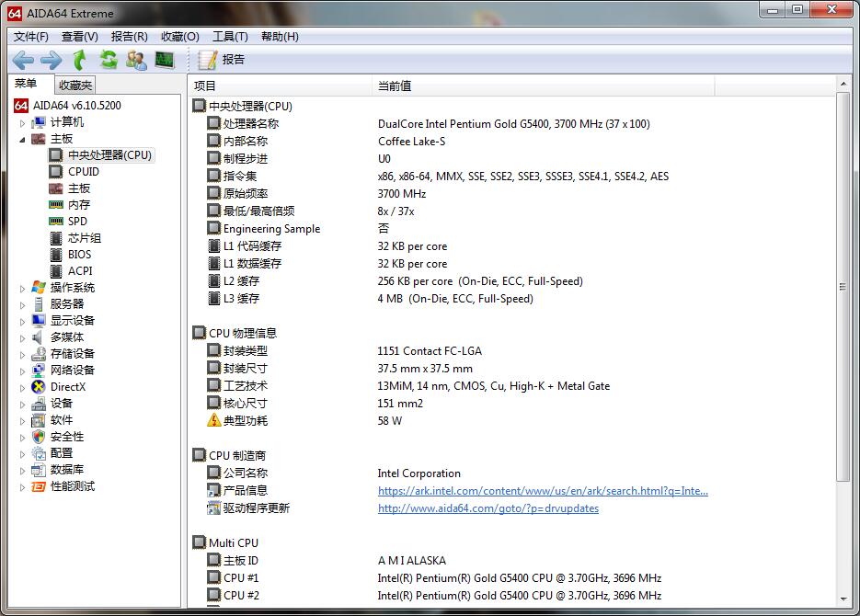
Task: Click the 性能测试 benchmark icon
Action: click(39, 486)
